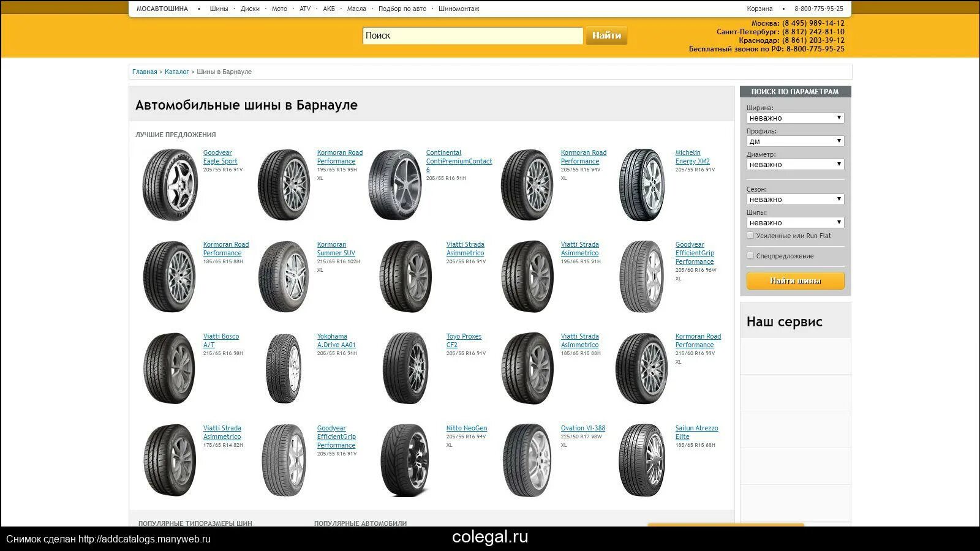Open the Шины menu item

(x=219, y=9)
